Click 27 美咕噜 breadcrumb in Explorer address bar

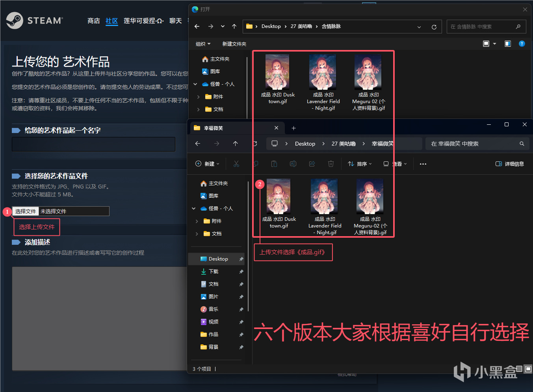344,144
